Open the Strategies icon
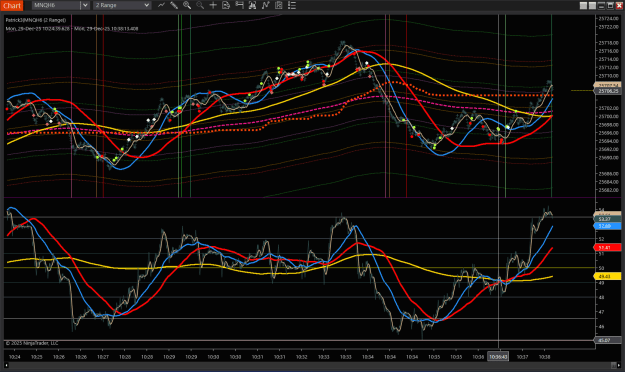This screenshot has height=372, width=625. coord(279,5)
